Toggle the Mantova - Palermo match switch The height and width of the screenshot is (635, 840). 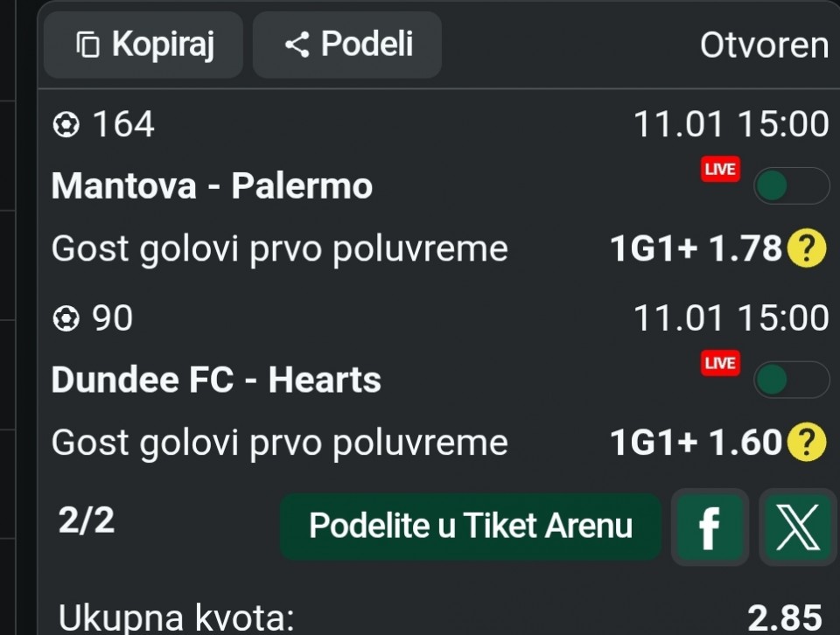coord(791,185)
